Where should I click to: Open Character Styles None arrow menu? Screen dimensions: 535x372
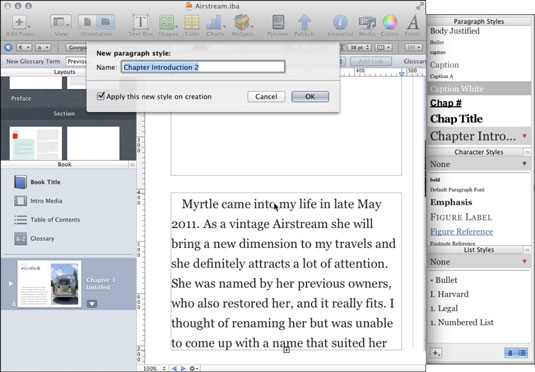pyautogui.click(x=524, y=164)
